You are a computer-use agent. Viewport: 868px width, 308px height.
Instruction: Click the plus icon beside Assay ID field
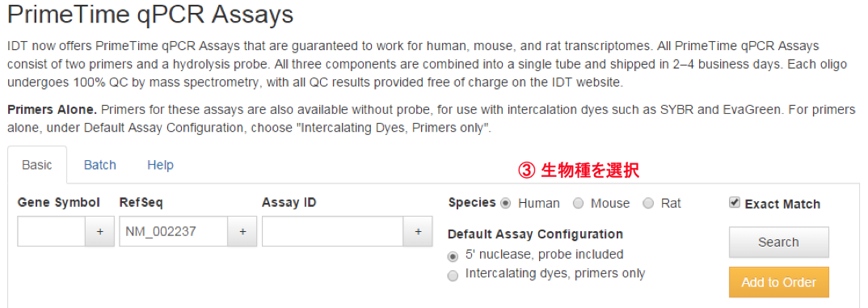[418, 231]
